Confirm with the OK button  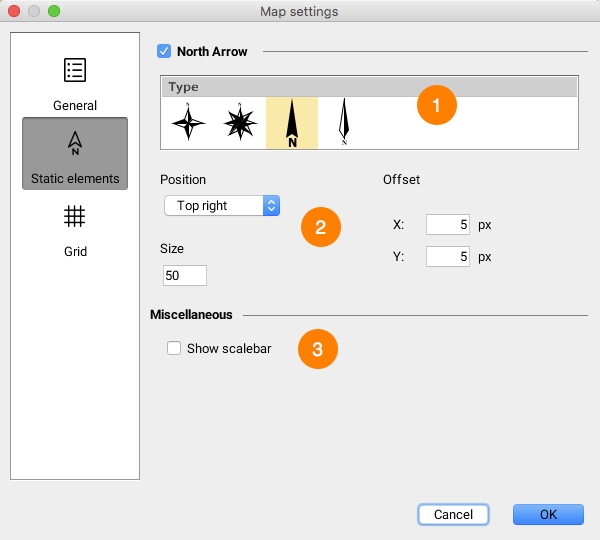point(548,514)
